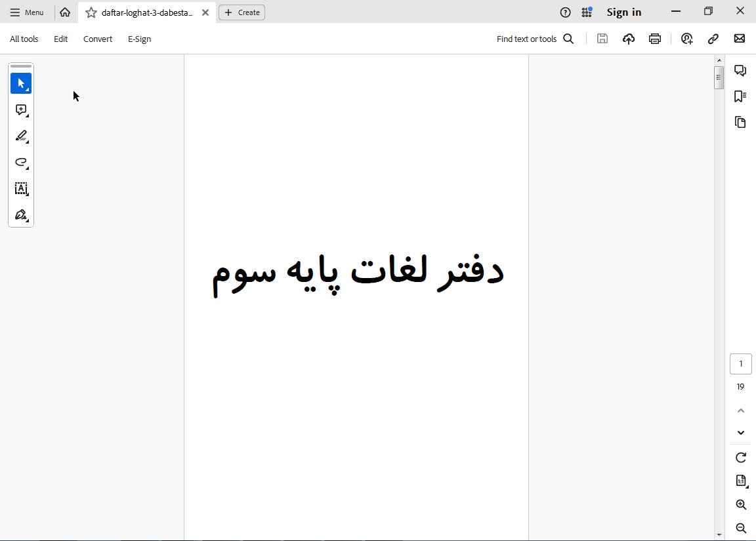Open the page display fit options

click(x=741, y=481)
